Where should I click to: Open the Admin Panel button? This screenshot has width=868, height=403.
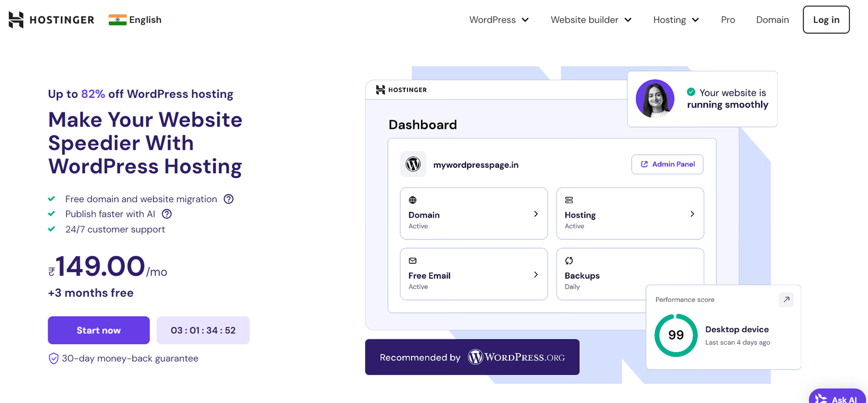pyautogui.click(x=667, y=165)
